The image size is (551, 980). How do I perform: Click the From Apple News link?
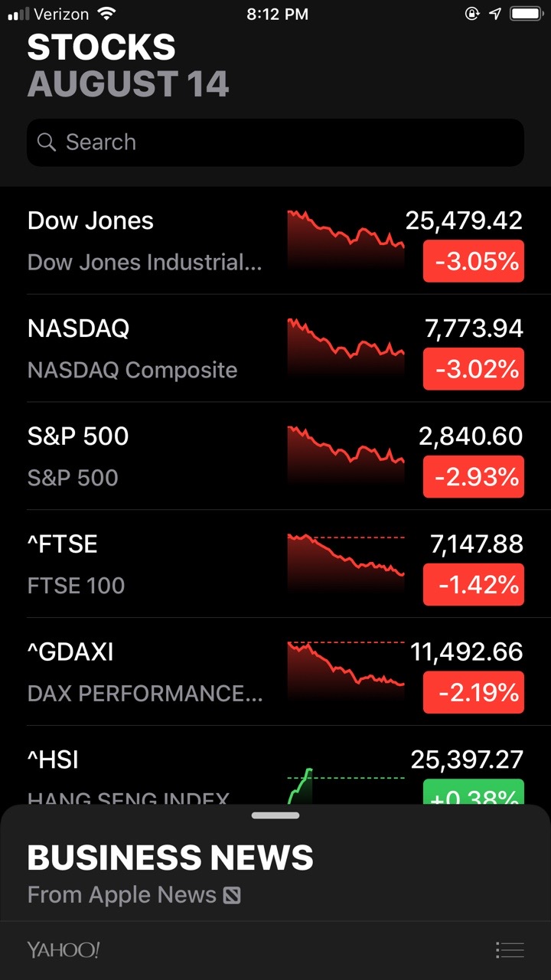122,895
